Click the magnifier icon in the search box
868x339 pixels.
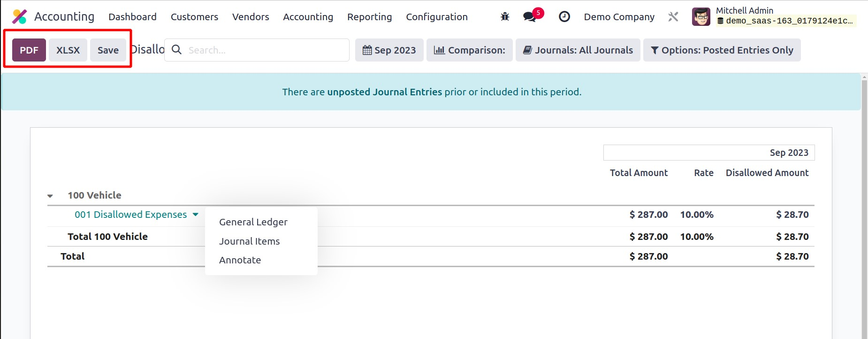click(176, 50)
